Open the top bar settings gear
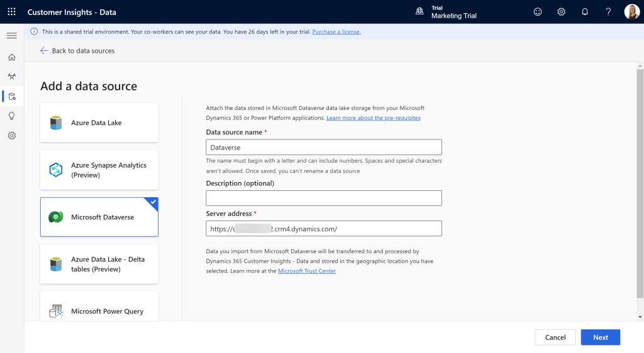The image size is (644, 353). point(561,12)
